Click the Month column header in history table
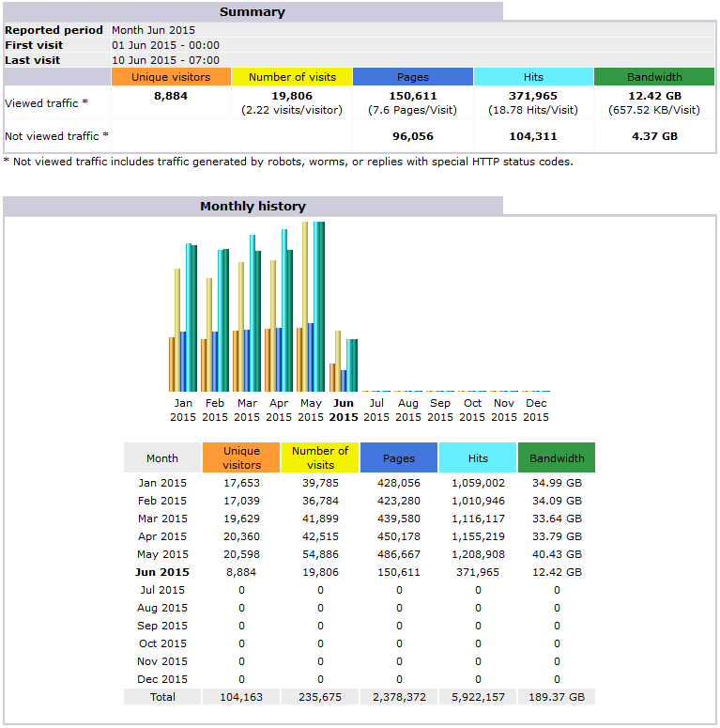This screenshot has height=728, width=720. (x=162, y=458)
